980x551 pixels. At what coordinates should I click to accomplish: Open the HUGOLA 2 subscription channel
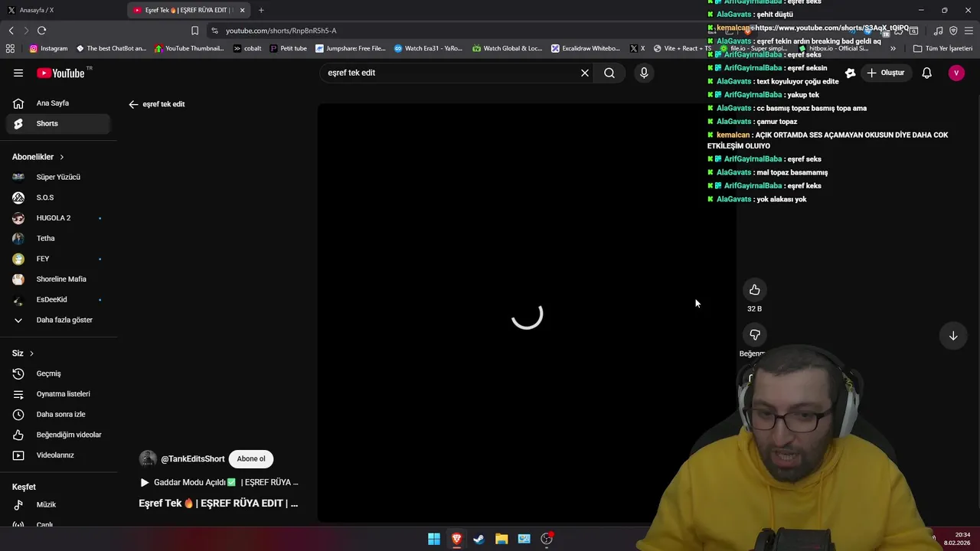point(57,218)
